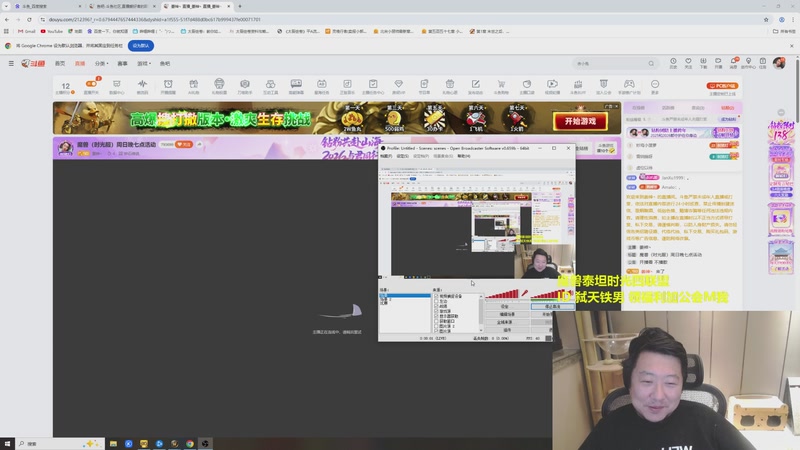This screenshot has width=800, height=450.
Task: Open the pencil edit post icon
Action: click(476, 84)
